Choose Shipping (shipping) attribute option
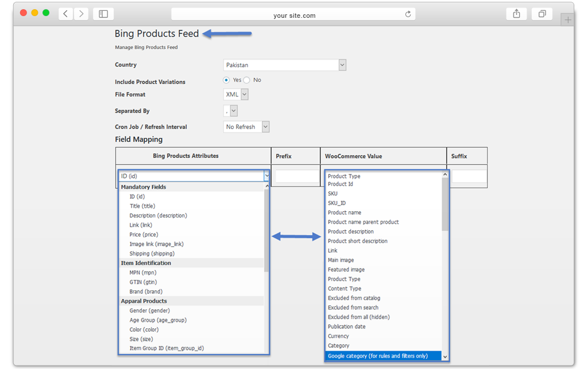Screen dimensions: 588x369 click(x=152, y=253)
